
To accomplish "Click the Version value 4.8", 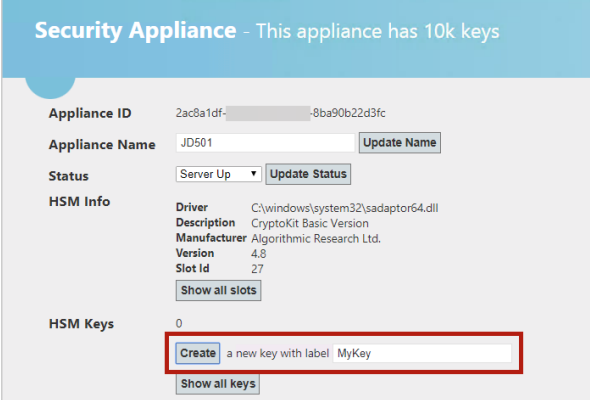I will click(259, 254).
